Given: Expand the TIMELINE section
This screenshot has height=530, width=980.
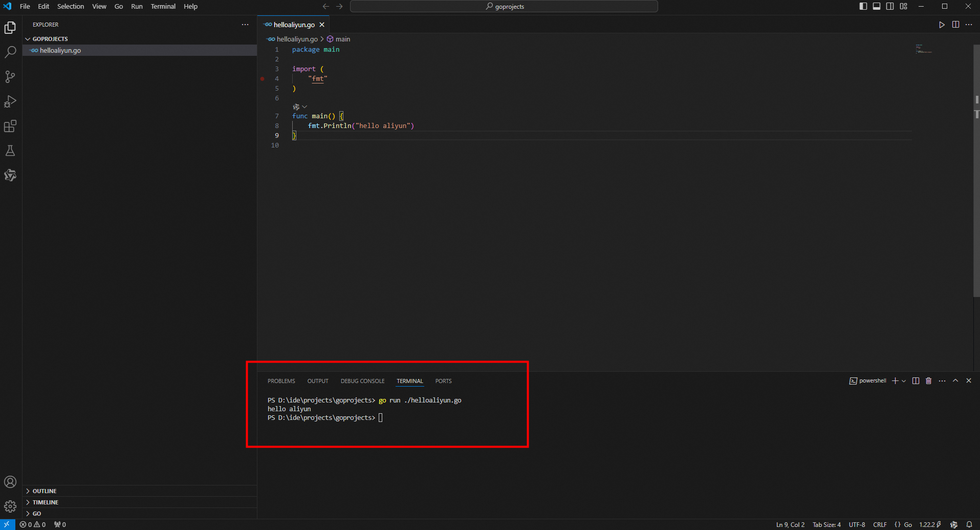Looking at the screenshot, I should (139, 502).
